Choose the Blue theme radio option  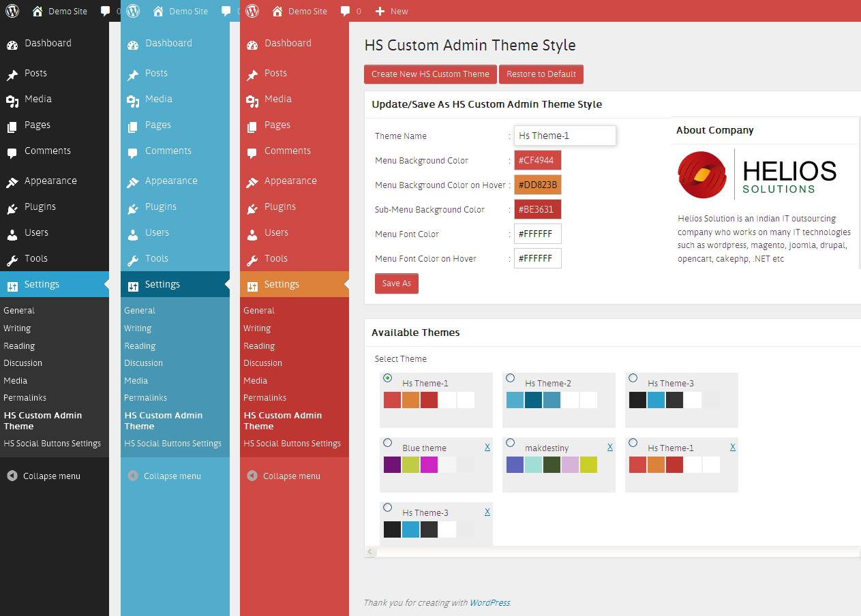coord(388,443)
